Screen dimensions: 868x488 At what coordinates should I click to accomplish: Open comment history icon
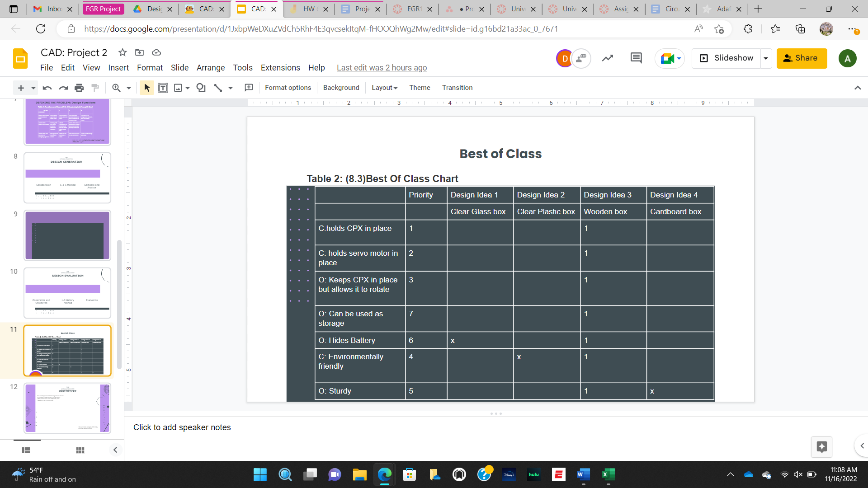coord(636,58)
